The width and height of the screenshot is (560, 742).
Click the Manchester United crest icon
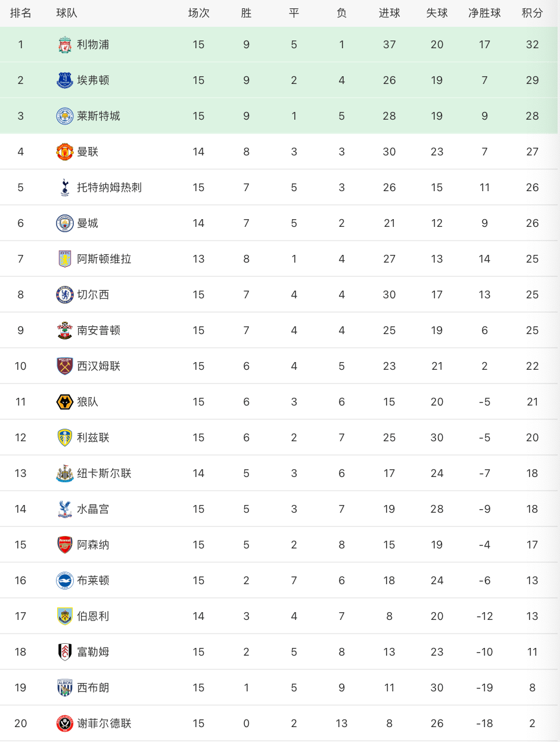click(x=65, y=152)
